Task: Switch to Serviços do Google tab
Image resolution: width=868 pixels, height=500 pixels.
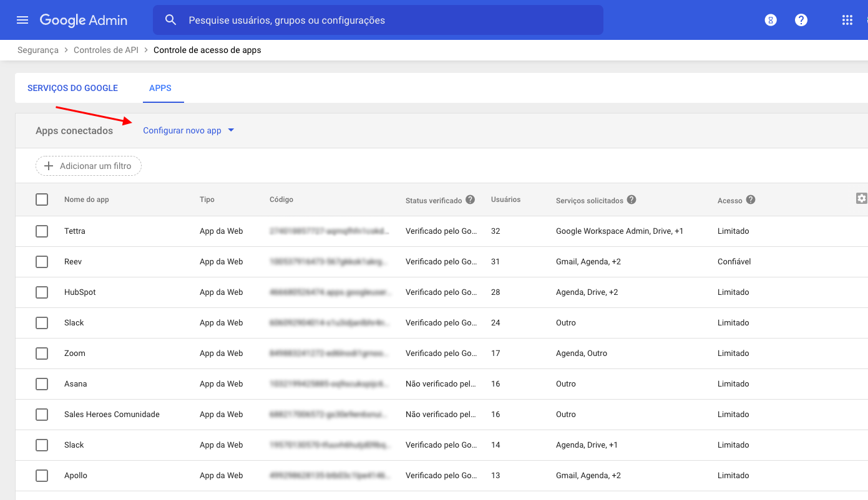Action: 72,88
